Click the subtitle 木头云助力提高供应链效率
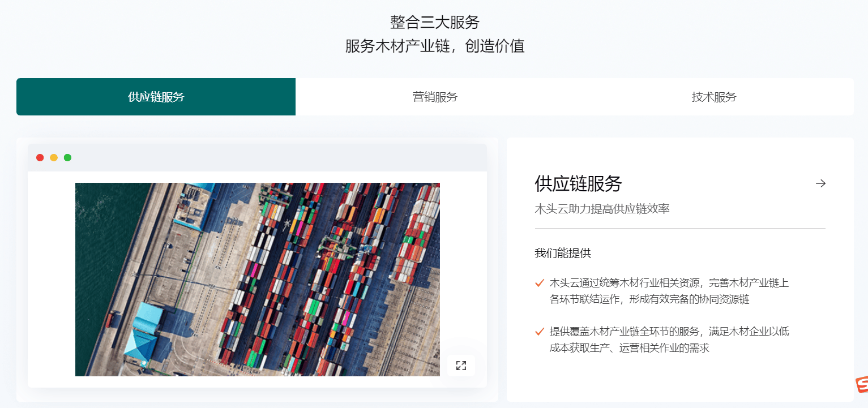The height and width of the screenshot is (408, 868). 602,209
